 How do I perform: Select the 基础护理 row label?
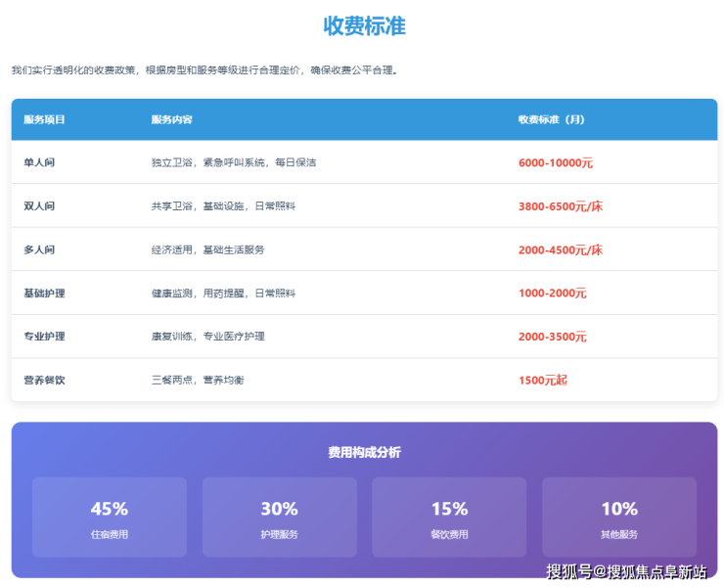point(44,294)
